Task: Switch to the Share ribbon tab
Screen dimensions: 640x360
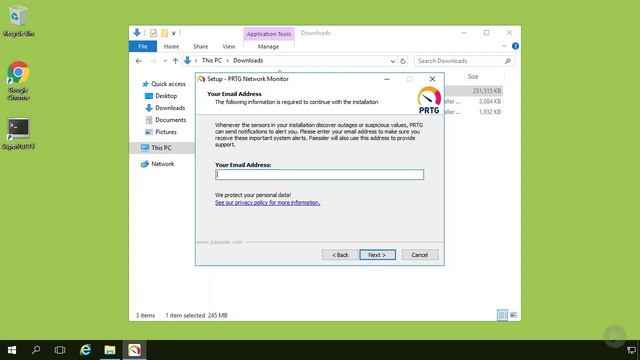Action: coord(200,47)
